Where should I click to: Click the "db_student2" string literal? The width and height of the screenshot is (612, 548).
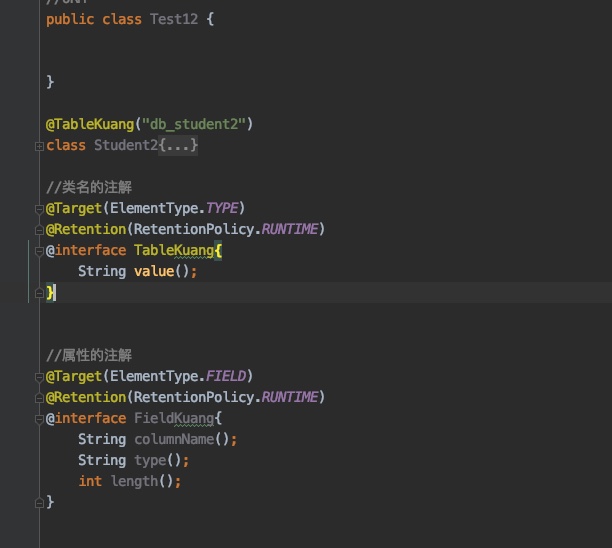(196, 124)
